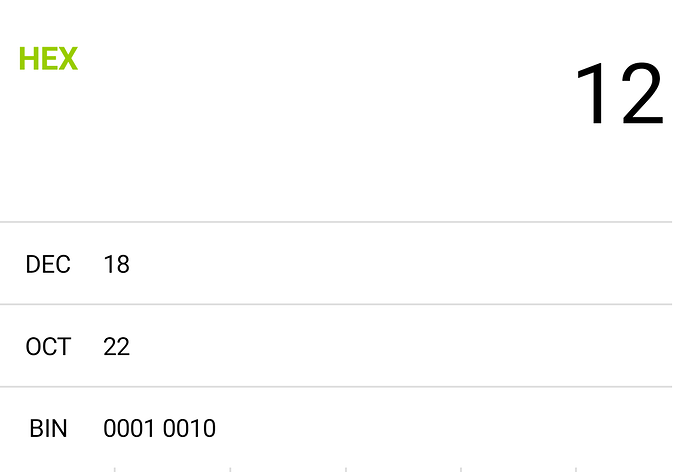
Task: Select the octal value 22
Action: tap(116, 347)
